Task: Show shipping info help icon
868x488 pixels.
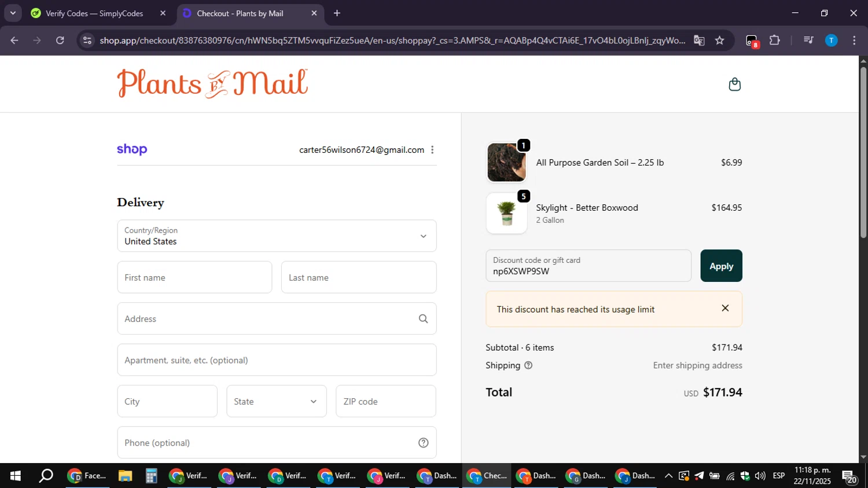Action: coord(528,365)
